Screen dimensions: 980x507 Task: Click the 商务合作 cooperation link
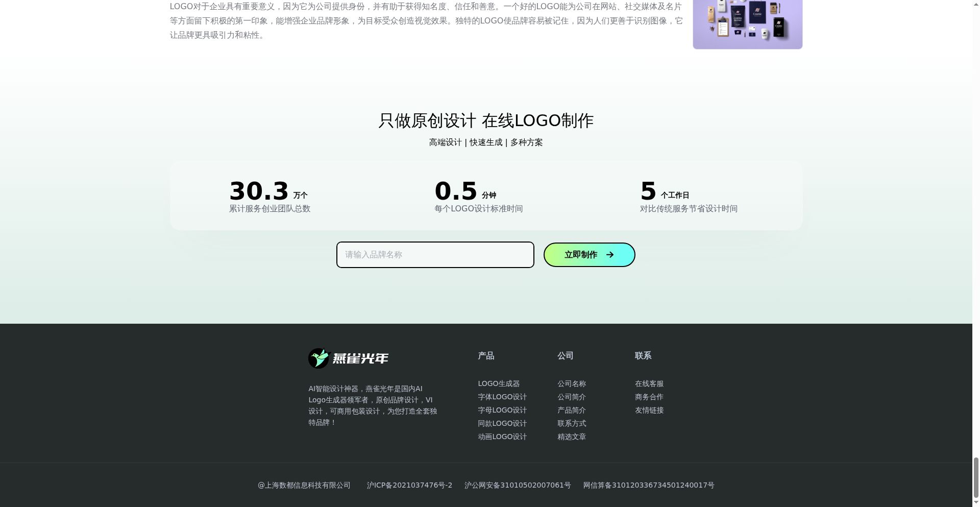pos(649,397)
